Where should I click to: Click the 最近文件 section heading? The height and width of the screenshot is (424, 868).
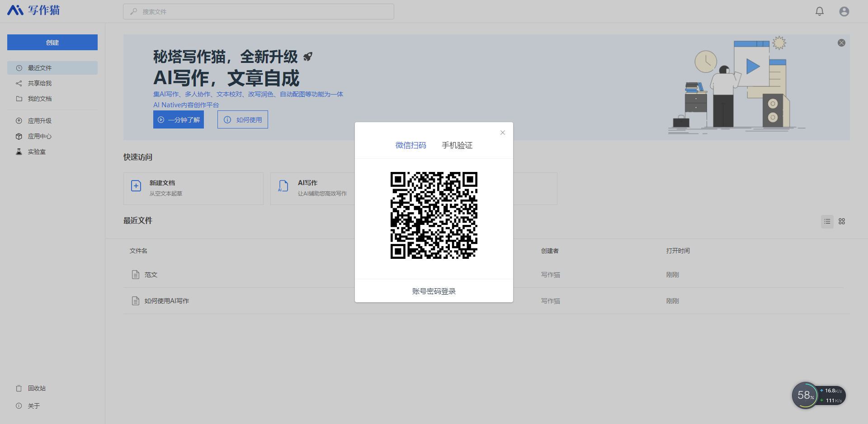coord(138,220)
